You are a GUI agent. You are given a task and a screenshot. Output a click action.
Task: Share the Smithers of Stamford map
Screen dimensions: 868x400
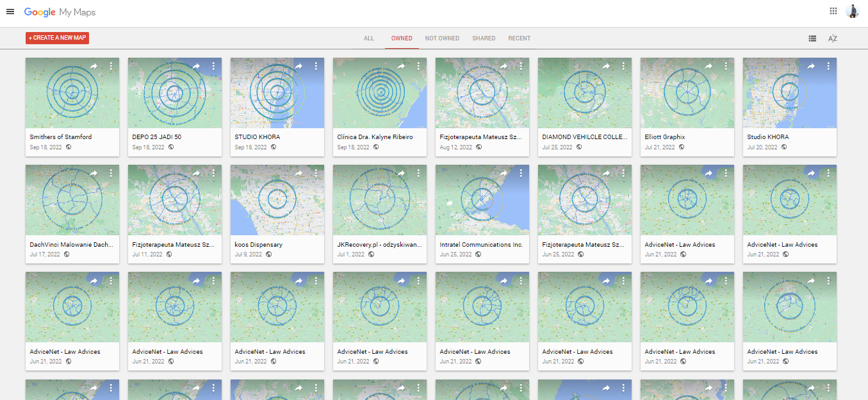pos(94,66)
